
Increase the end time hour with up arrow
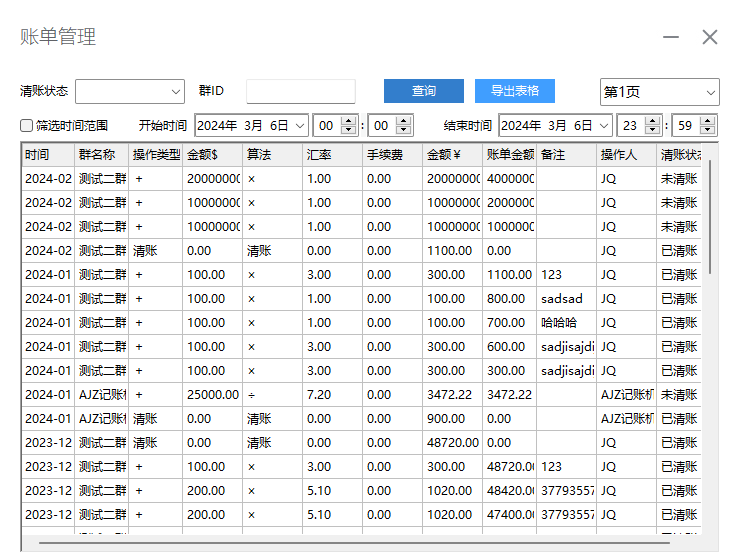point(653,121)
